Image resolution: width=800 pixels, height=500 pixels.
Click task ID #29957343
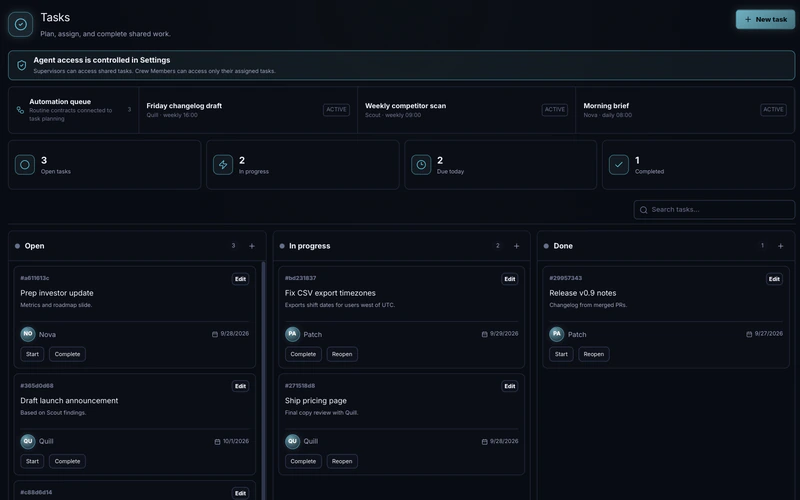pyautogui.click(x=565, y=278)
